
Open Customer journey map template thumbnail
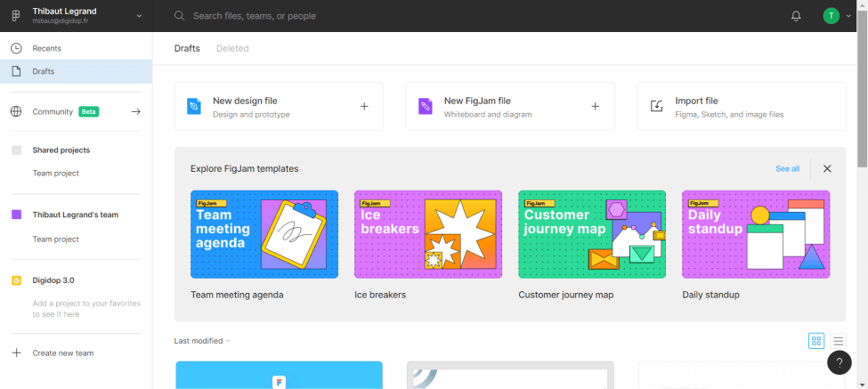coord(592,235)
